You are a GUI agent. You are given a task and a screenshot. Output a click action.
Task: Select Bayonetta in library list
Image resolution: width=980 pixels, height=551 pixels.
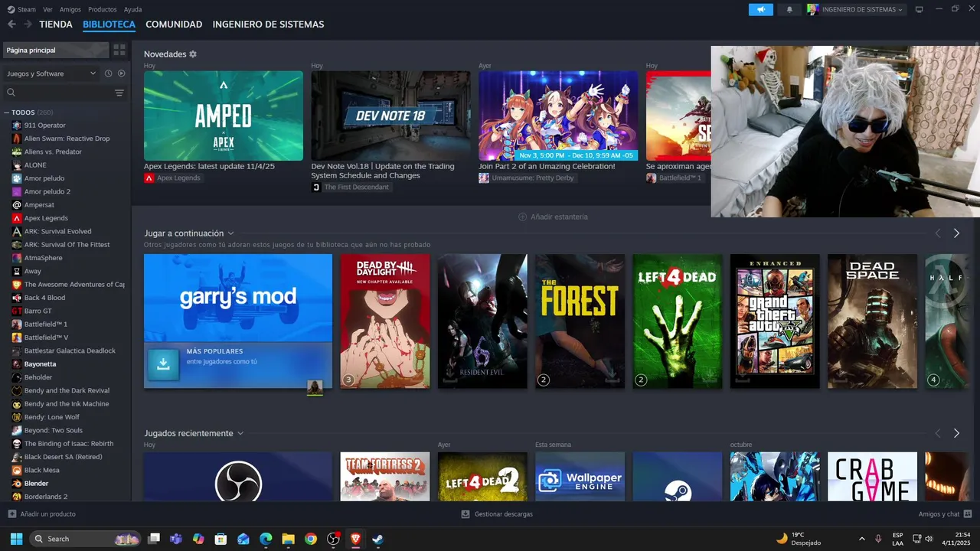click(x=40, y=364)
